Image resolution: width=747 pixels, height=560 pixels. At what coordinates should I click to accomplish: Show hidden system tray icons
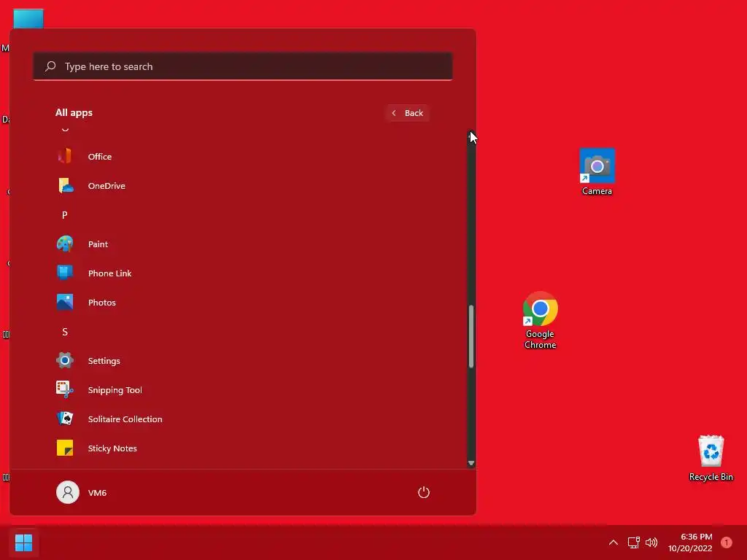[x=614, y=542]
